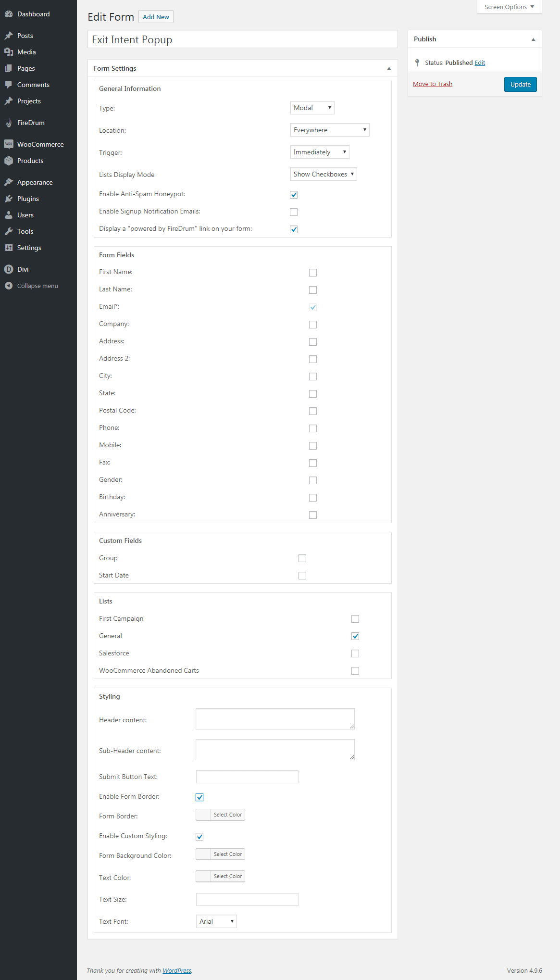This screenshot has width=560, height=980.
Task: Click the WooCommerce logo icon
Action: [9, 144]
